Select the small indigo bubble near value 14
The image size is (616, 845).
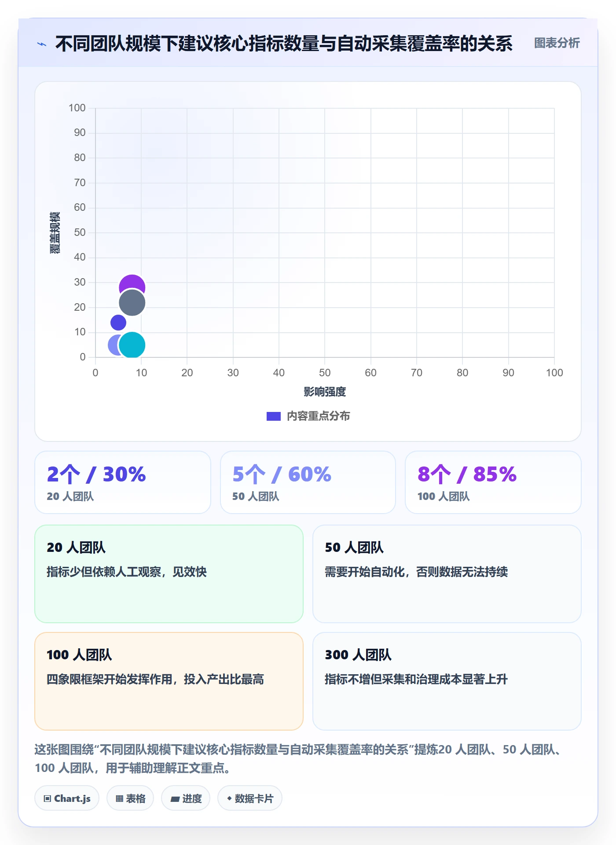[x=118, y=323]
